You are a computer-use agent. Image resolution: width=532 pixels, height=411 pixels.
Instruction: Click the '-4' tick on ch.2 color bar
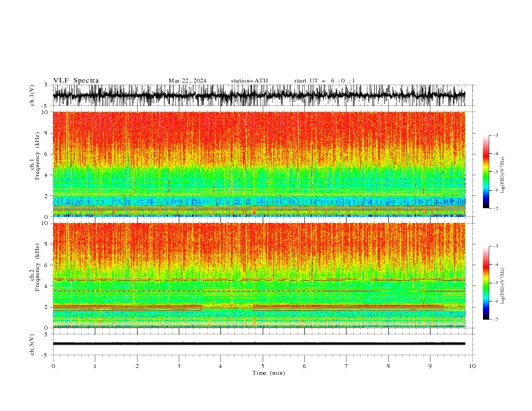495,265
